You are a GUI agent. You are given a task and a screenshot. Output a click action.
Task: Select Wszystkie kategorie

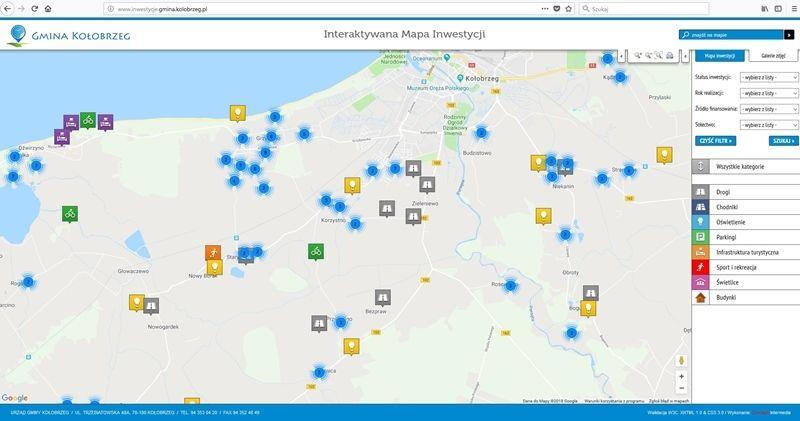746,166
